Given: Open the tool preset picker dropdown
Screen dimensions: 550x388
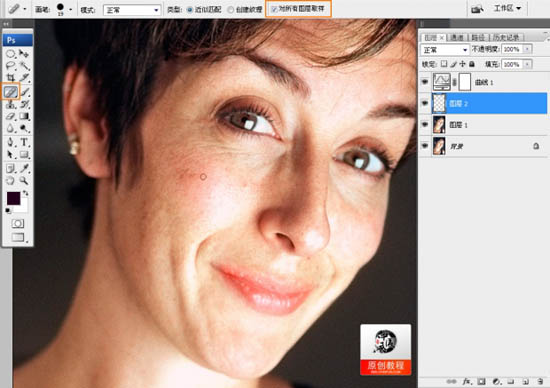Looking at the screenshot, I should click(25, 9).
